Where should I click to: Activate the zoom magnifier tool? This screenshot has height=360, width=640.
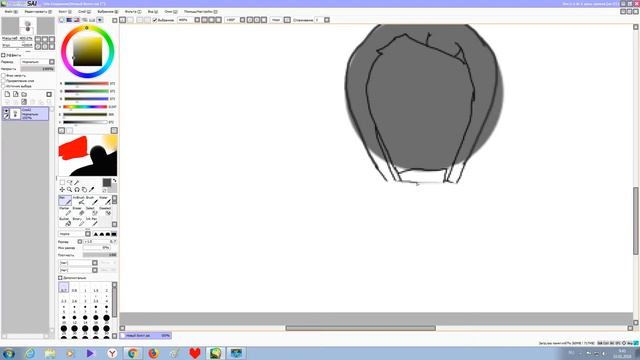69,189
